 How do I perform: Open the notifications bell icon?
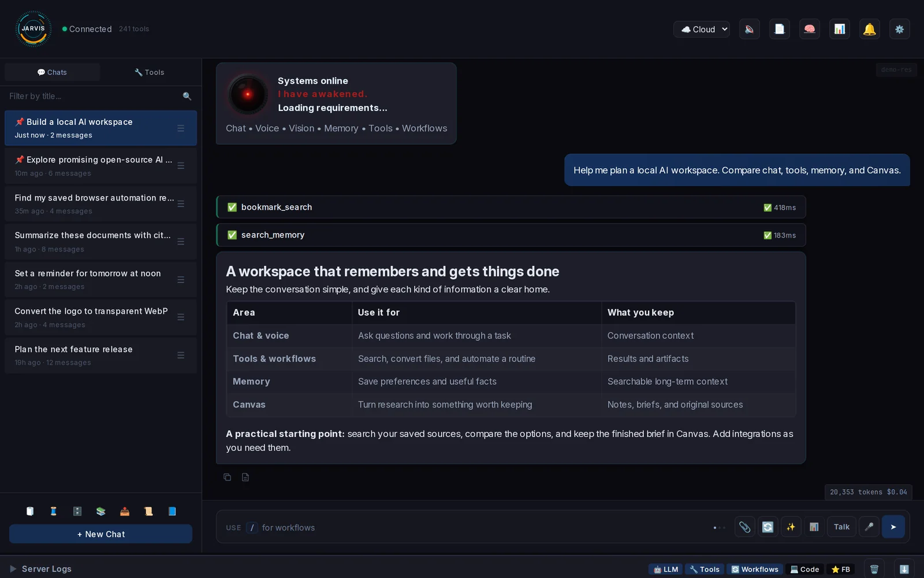tap(870, 29)
